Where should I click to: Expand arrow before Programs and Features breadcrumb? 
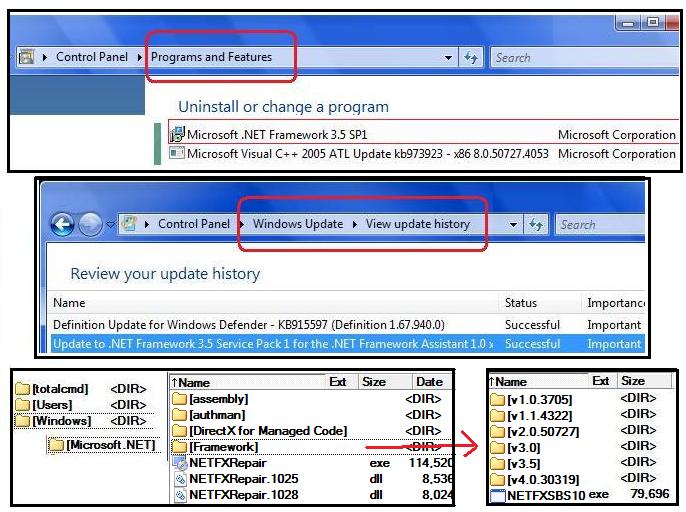[x=140, y=57]
